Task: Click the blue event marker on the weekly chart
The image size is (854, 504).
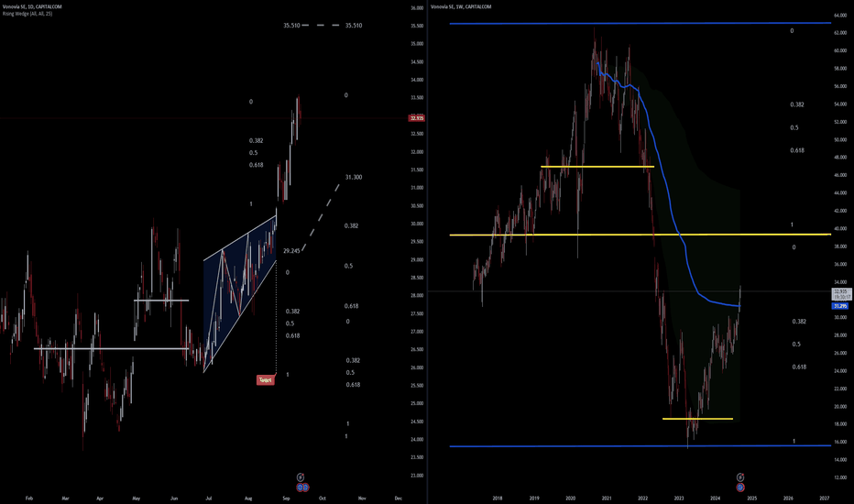Action: coord(740,488)
